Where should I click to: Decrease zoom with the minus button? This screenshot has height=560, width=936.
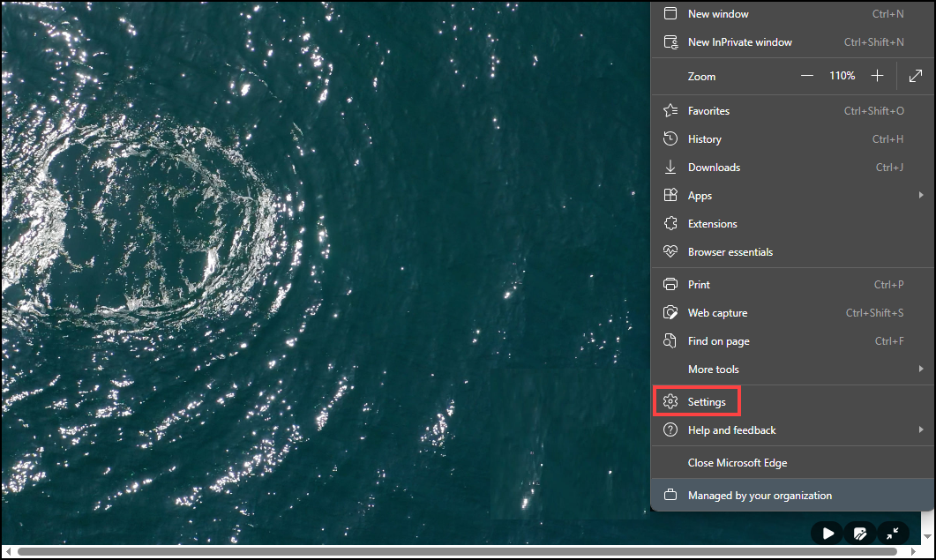(806, 77)
